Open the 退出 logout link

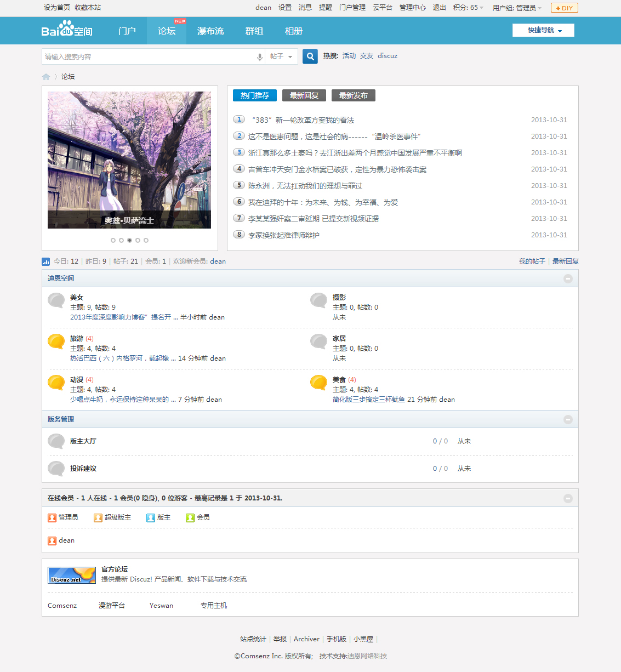(440, 8)
